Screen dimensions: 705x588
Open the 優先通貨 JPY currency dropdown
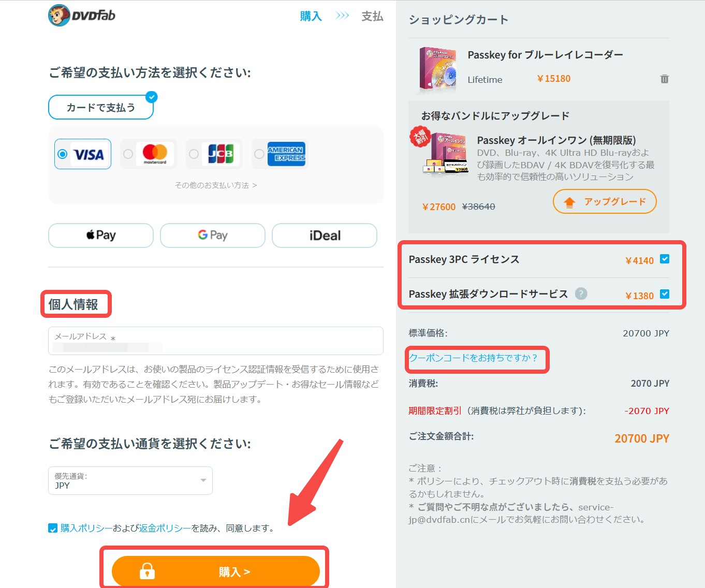tap(130, 481)
